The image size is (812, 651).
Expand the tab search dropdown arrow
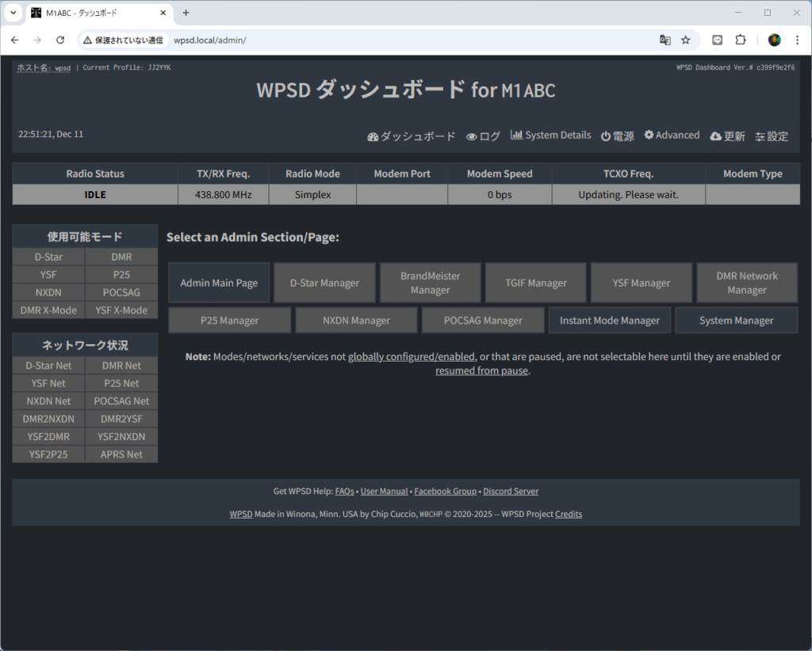click(13, 13)
